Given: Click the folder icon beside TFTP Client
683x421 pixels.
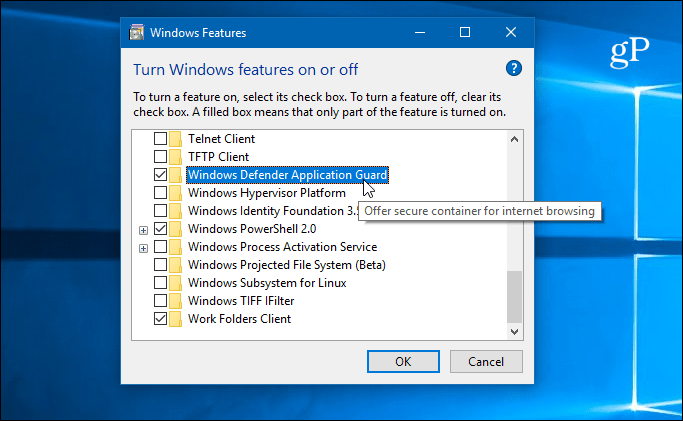Looking at the screenshot, I should (x=175, y=157).
